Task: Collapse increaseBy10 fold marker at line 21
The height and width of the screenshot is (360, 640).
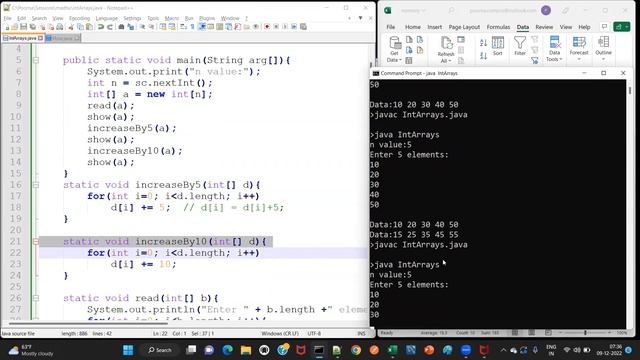Action: coord(36,242)
